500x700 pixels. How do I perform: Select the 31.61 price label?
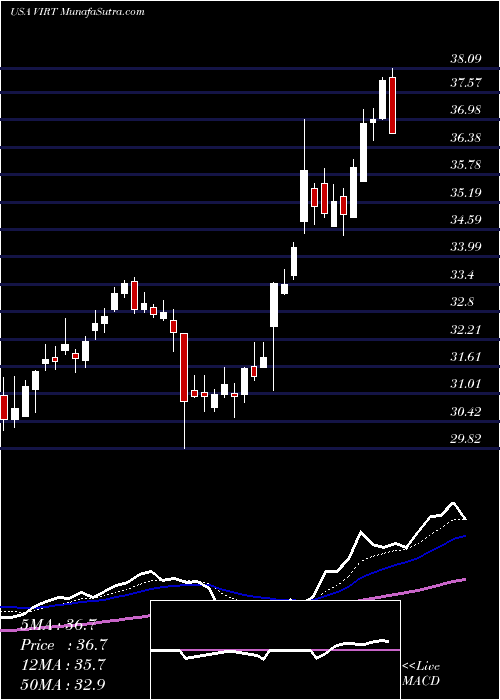click(x=465, y=356)
